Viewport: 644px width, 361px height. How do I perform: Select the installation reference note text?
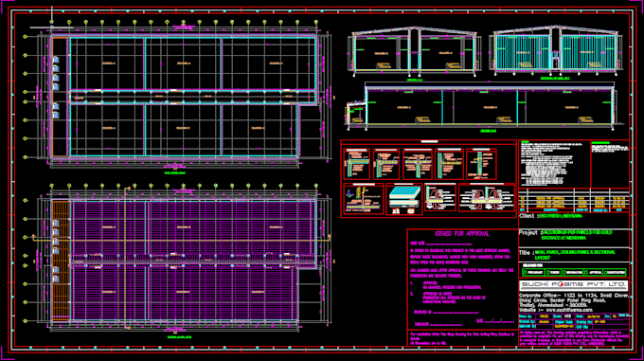462,338
